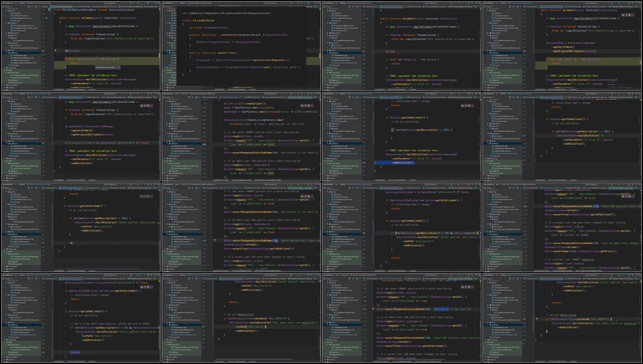Open the Unpublishing frame with the cursor on line 57
The width and height of the screenshot is (643, 364).
click(241, 318)
